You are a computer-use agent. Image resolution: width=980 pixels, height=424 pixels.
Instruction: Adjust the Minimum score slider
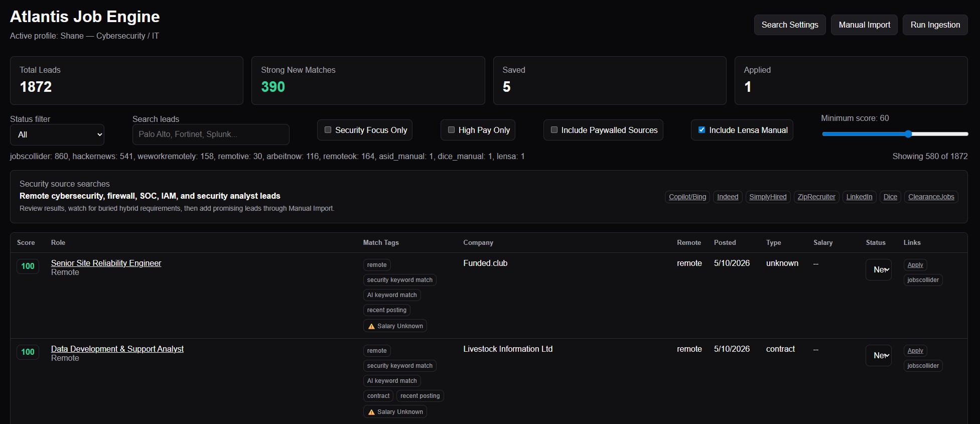point(895,134)
